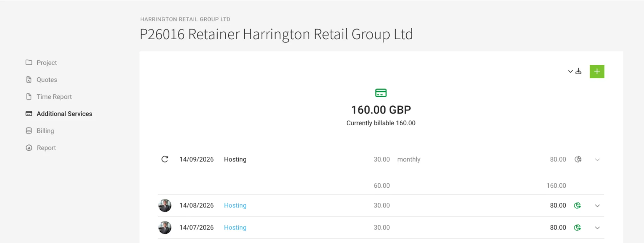Select Additional Services in sidebar

point(59,114)
